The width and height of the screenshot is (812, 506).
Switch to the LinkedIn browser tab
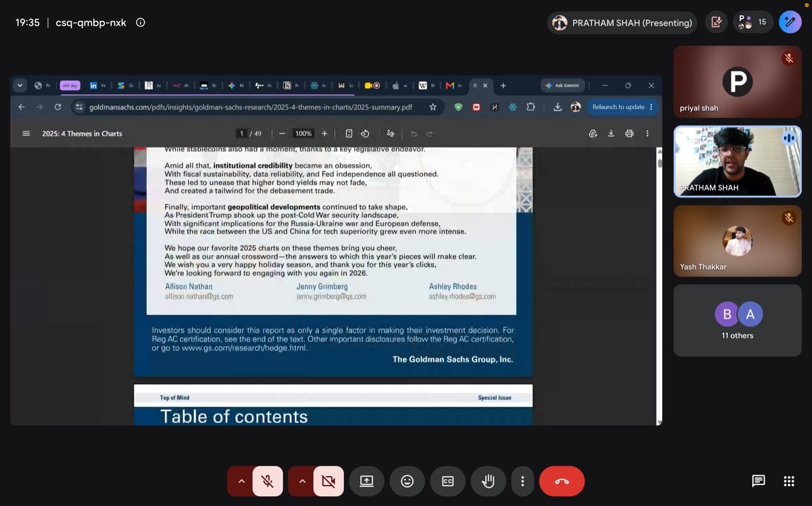point(98,85)
